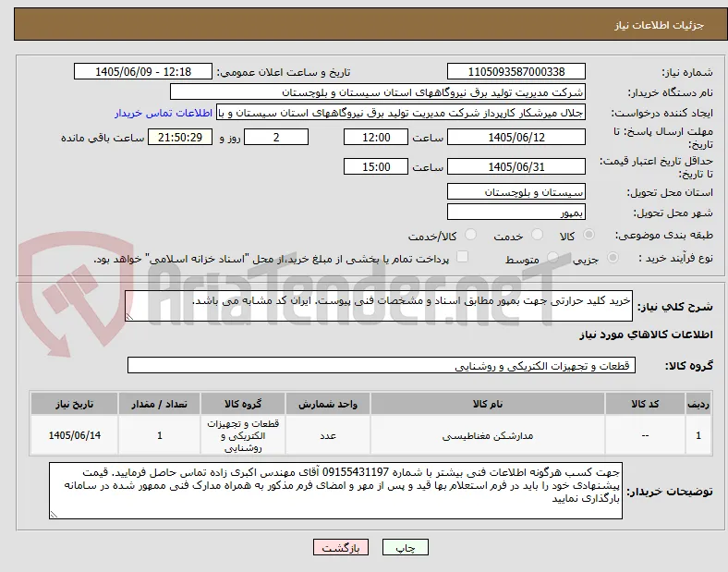Click the price validity date 1405/06/31

516,166
